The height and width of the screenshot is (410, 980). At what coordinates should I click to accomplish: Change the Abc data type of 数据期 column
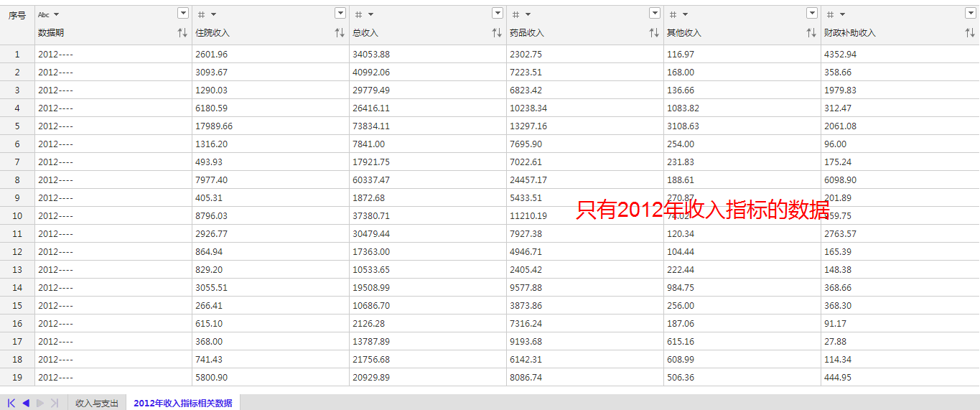coord(49,14)
